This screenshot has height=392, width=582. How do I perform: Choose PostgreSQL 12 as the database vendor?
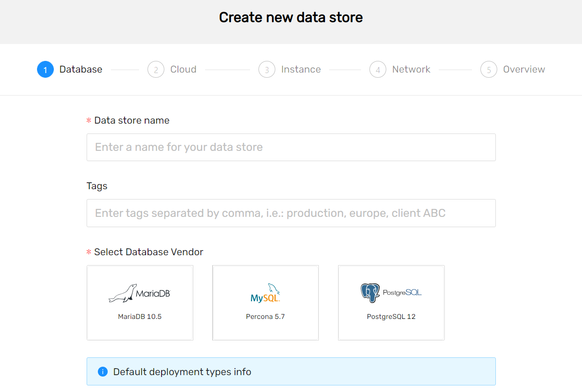(391, 303)
